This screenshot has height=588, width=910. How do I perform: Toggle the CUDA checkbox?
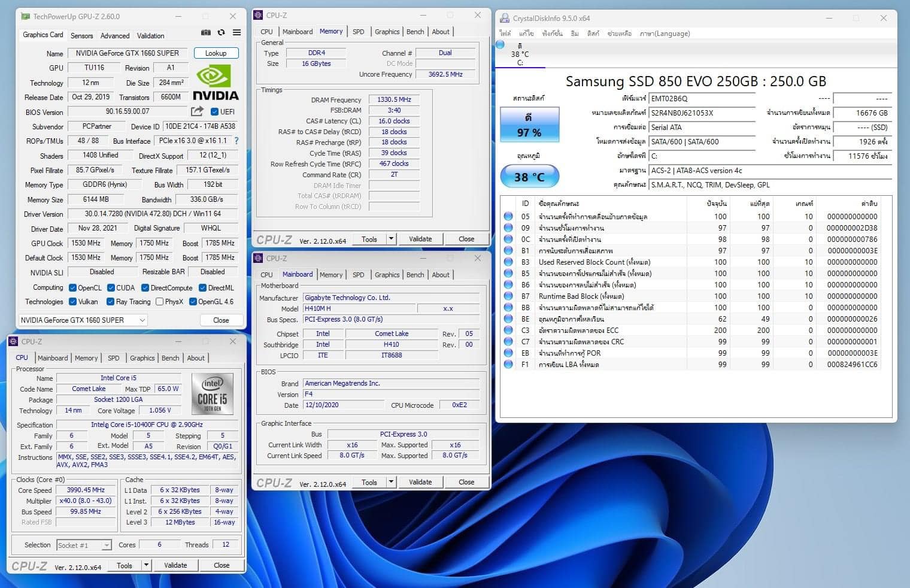[111, 288]
